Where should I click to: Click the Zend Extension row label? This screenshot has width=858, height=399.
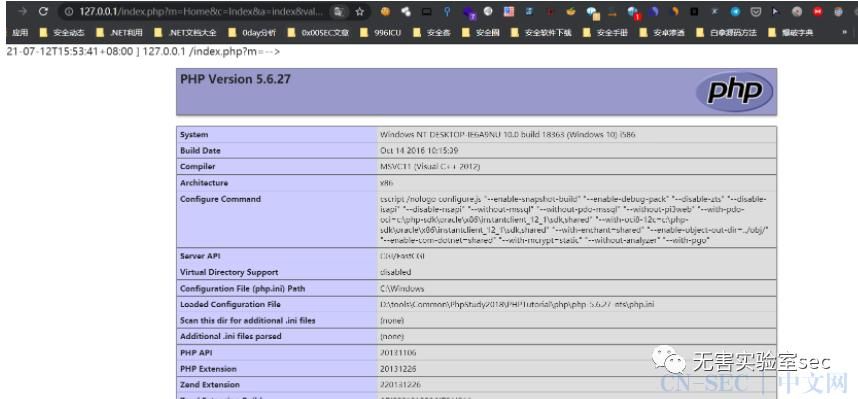(x=210, y=385)
